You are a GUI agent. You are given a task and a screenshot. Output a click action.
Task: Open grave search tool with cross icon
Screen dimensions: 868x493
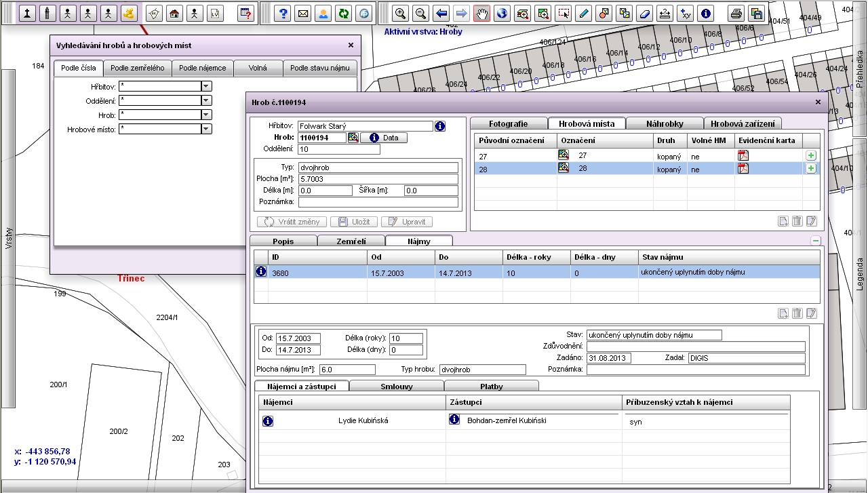(27, 14)
